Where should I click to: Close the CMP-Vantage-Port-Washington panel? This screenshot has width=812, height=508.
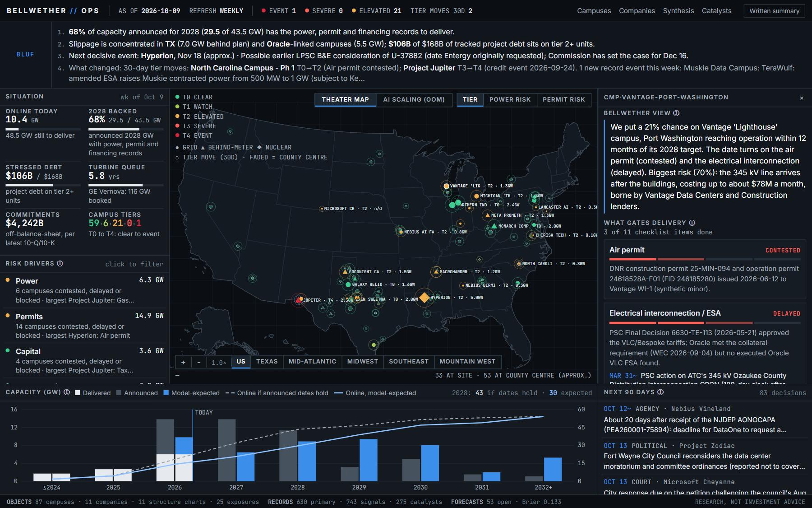[802, 98]
